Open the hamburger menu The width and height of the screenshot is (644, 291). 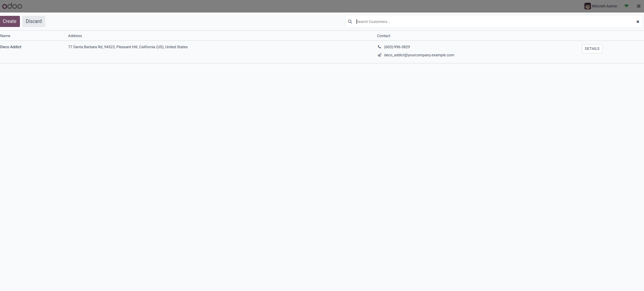point(639,6)
